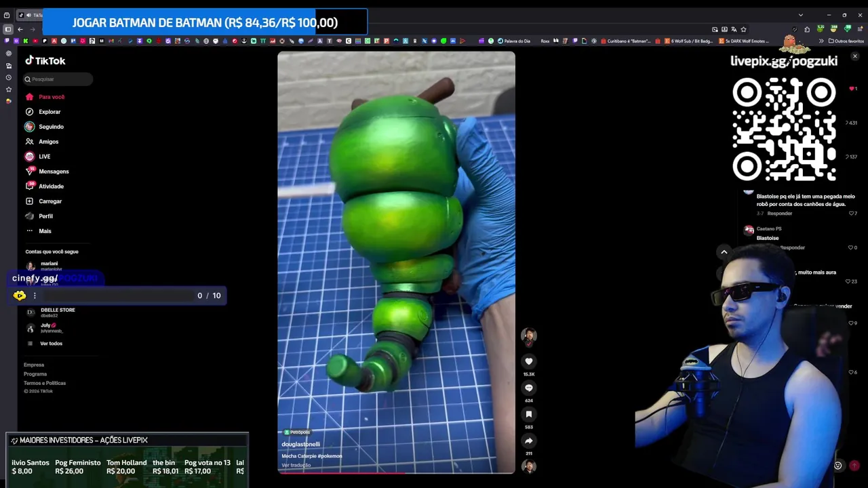This screenshot has width=868, height=488.
Task: Open the Perfil page
Action: pyautogui.click(x=39, y=216)
